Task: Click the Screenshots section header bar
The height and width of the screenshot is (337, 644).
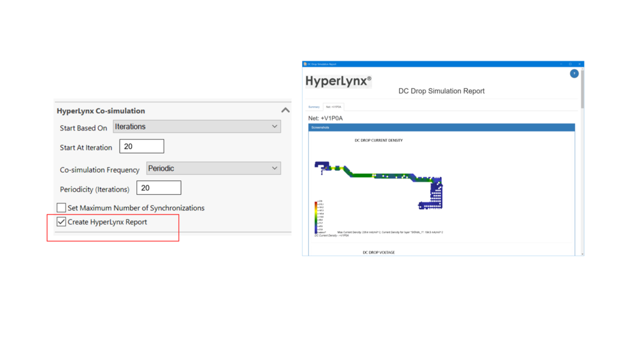Action: tap(441, 128)
